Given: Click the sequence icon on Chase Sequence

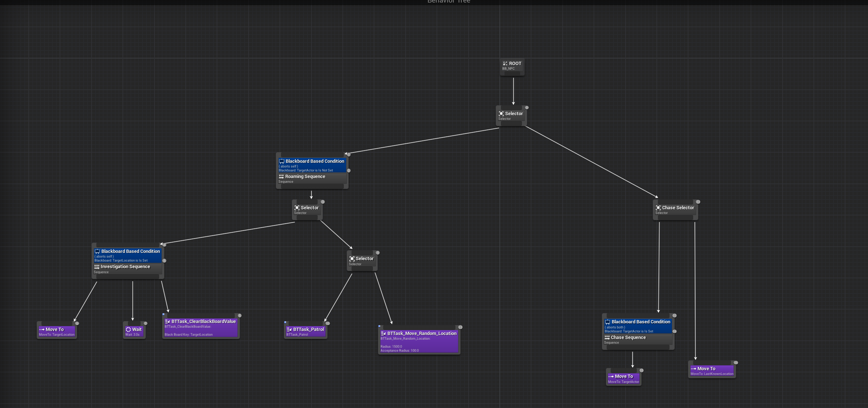Looking at the screenshot, I should 607,337.
